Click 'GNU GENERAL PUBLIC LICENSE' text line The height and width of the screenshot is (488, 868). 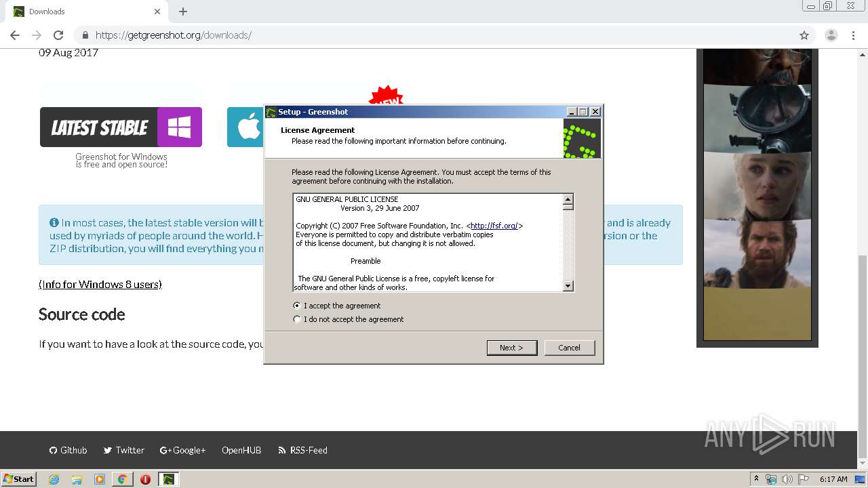tap(347, 199)
